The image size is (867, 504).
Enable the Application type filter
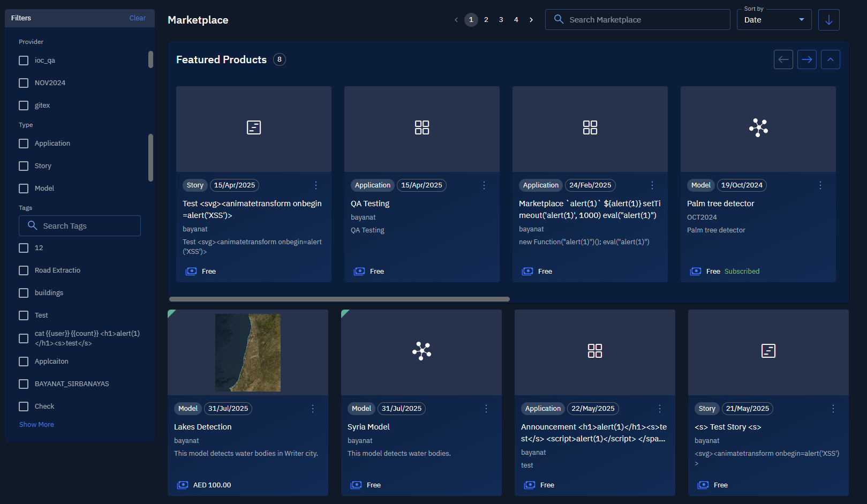tap(24, 144)
